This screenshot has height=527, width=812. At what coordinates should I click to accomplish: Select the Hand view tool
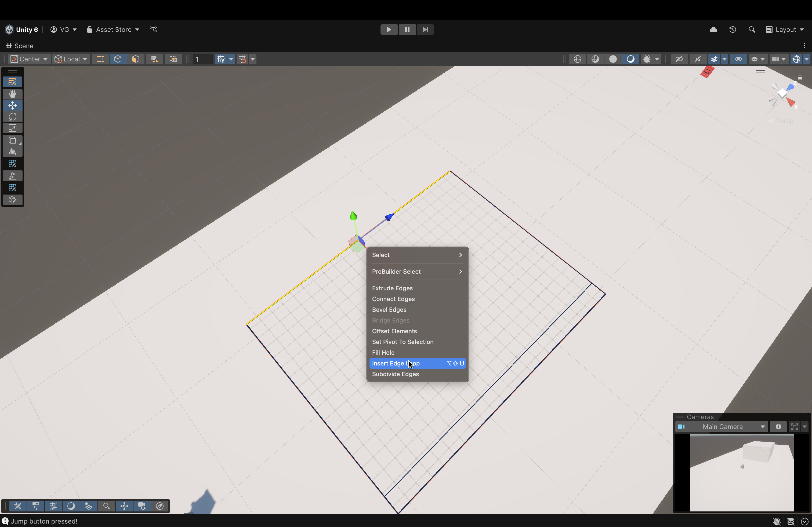(x=12, y=94)
